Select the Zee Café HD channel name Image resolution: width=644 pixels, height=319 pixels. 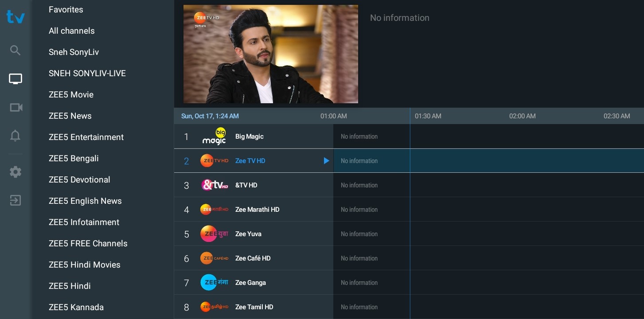point(253,258)
